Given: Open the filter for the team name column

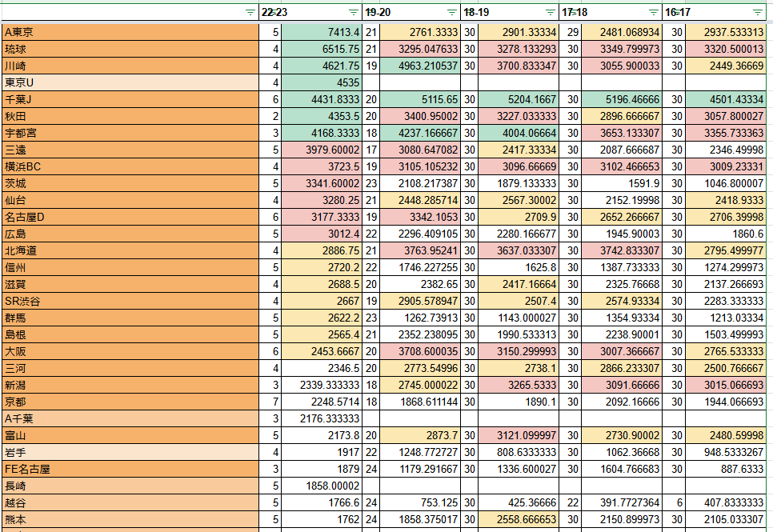Looking at the screenshot, I should click(250, 12).
